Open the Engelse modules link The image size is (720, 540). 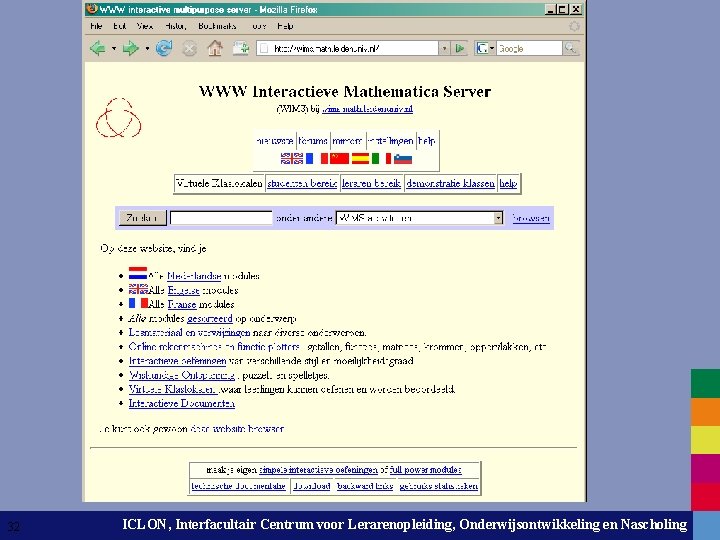click(183, 290)
